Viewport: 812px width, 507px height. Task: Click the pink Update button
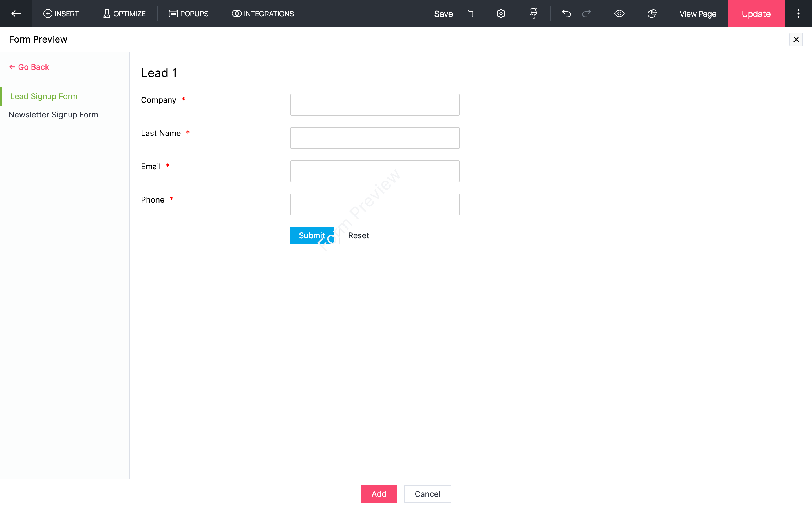(756, 14)
